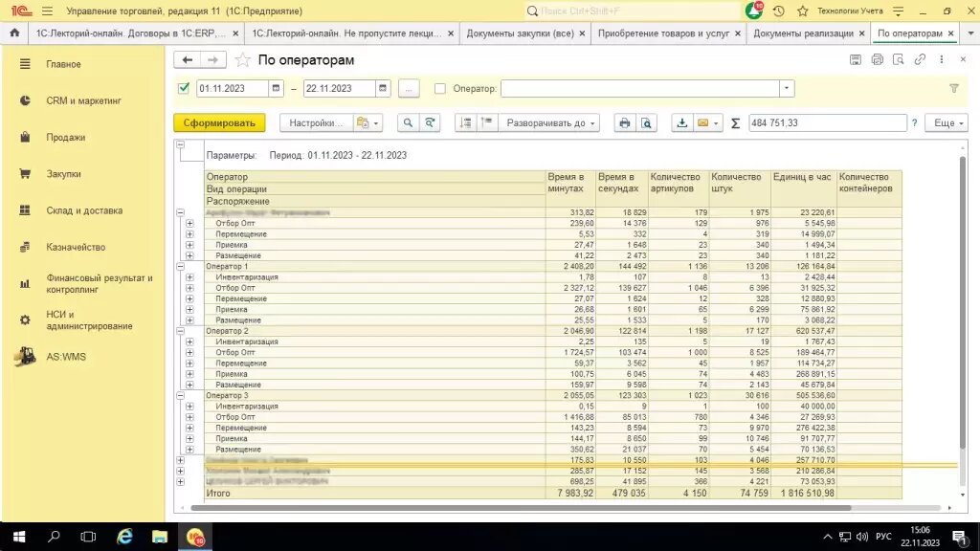The width and height of the screenshot is (980, 551).
Task: Collapse the Оператор 3 group
Action: pos(180,395)
